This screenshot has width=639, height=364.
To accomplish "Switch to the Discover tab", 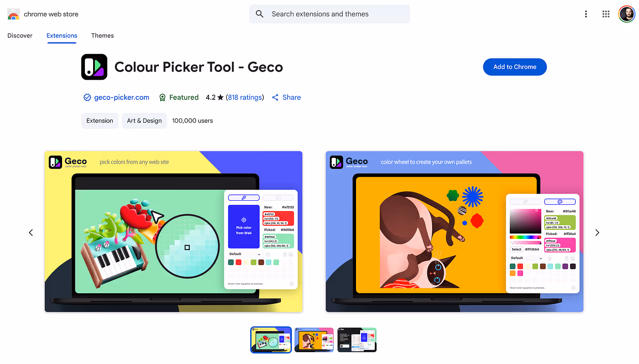I will 20,36.
